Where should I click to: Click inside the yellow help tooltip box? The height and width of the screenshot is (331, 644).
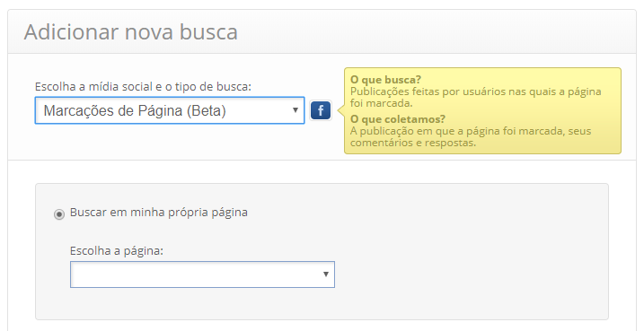(x=482, y=110)
